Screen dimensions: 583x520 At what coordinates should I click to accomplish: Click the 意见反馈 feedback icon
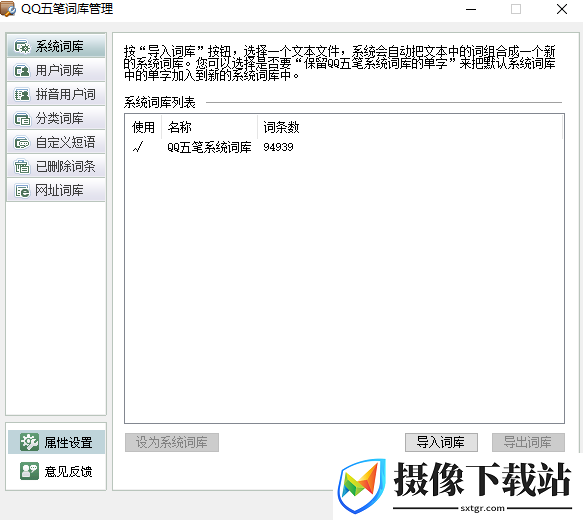coord(29,471)
